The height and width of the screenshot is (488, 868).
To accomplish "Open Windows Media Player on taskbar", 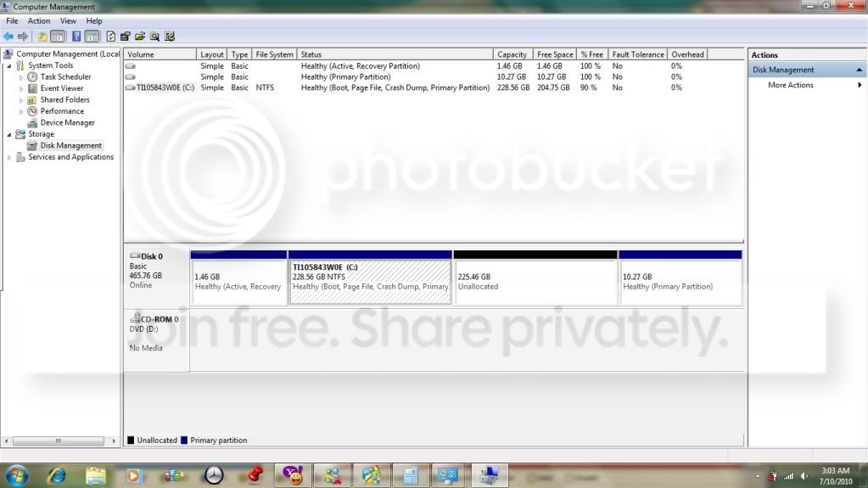I will click(133, 476).
